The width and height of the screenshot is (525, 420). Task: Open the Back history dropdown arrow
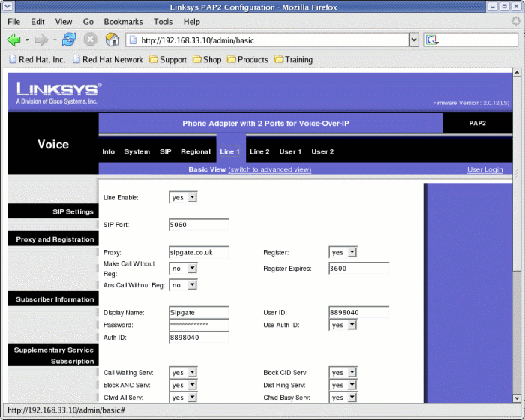pos(27,40)
